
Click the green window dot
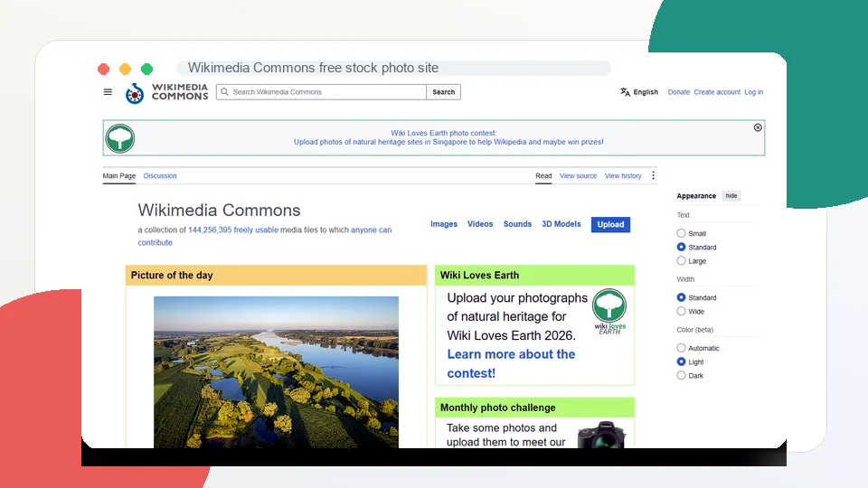pos(146,70)
